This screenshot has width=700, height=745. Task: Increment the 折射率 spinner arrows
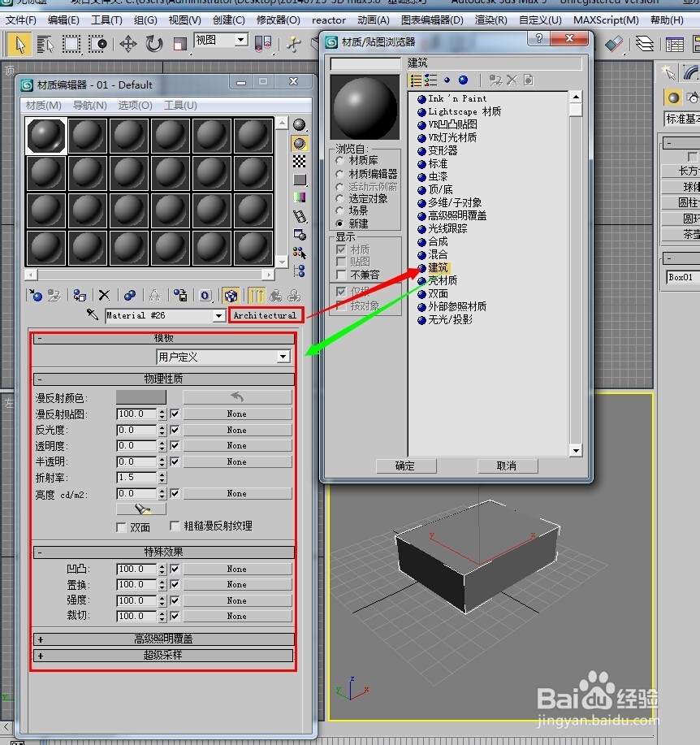coord(162,474)
